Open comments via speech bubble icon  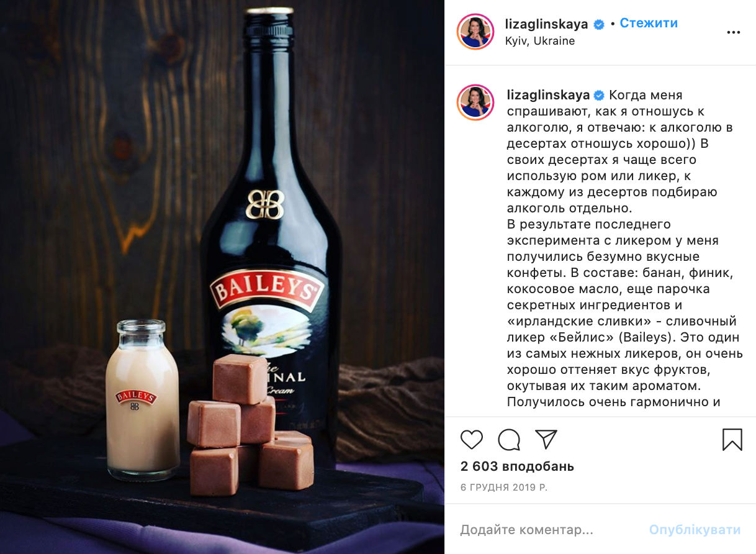tap(509, 439)
